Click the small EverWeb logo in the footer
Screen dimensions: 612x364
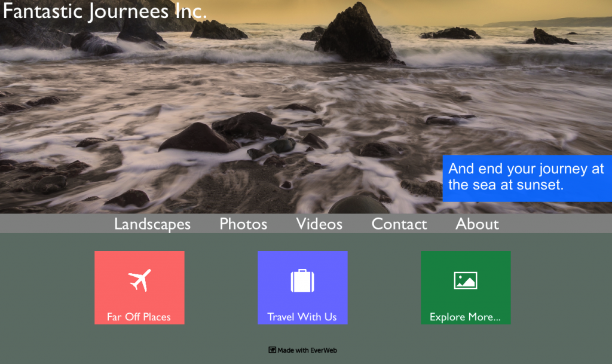click(271, 350)
